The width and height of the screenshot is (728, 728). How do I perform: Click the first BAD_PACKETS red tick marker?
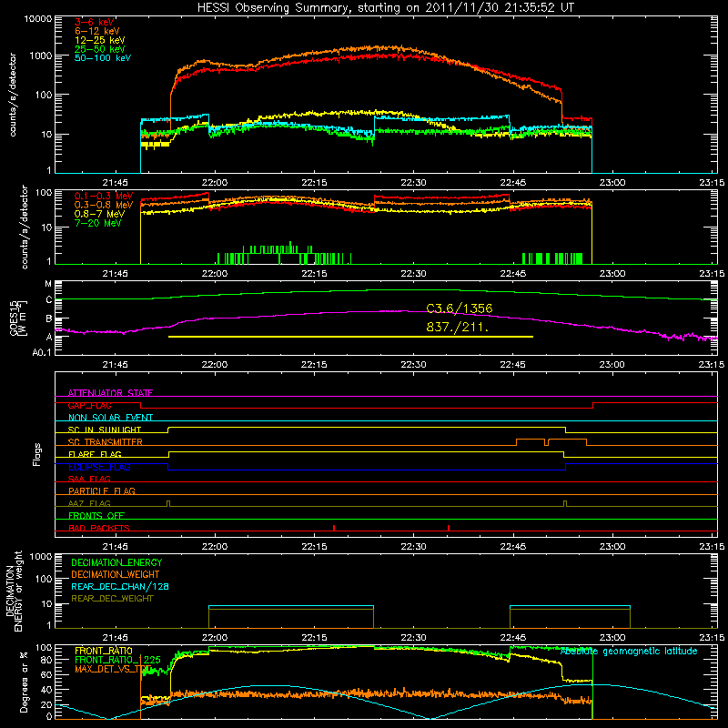pyautogui.click(x=334, y=528)
